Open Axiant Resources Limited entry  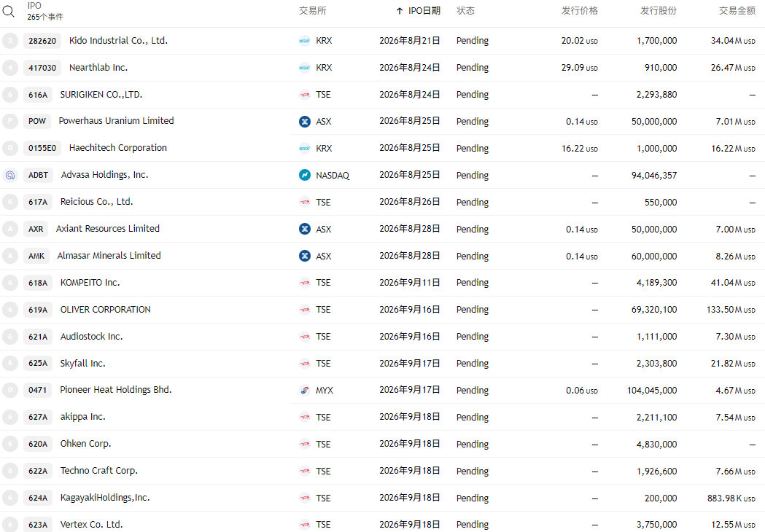point(108,228)
